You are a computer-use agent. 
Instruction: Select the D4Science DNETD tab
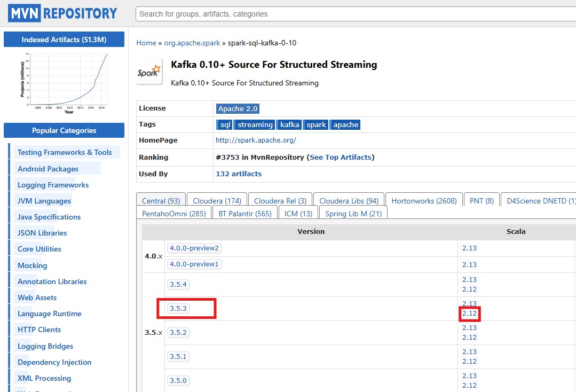coord(539,201)
